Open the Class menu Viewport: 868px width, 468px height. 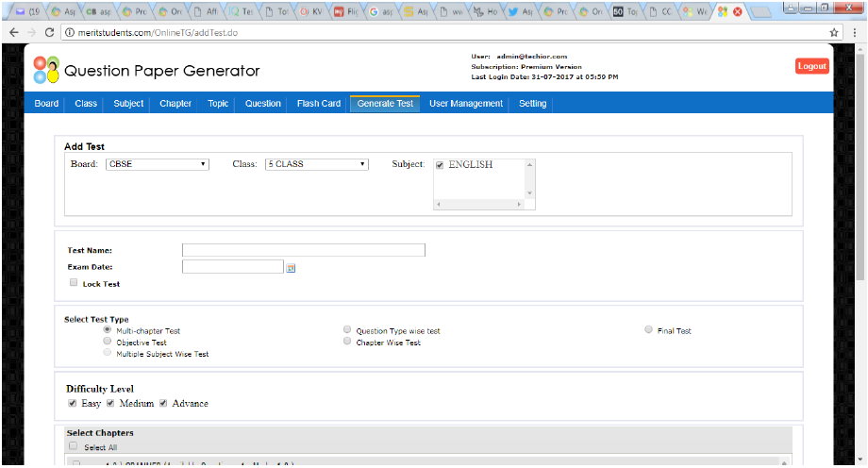86,104
